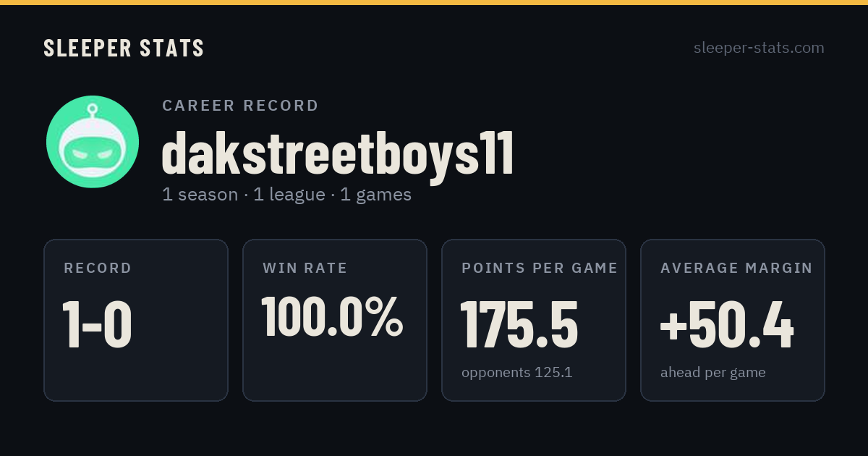
Task: Click the RECORD card label
Action: 98,269
